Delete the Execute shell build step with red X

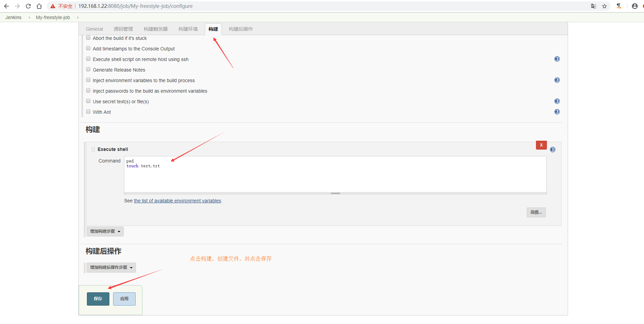541,145
